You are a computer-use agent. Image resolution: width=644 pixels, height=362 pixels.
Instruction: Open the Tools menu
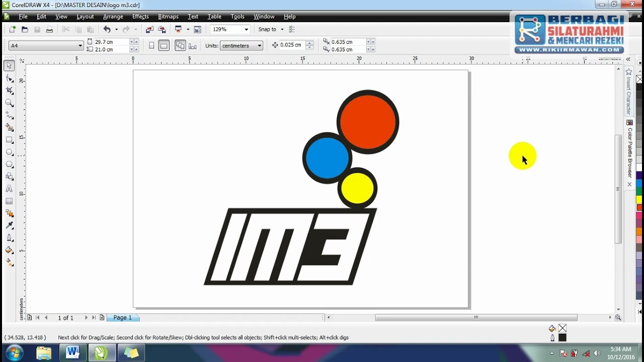tap(237, 17)
